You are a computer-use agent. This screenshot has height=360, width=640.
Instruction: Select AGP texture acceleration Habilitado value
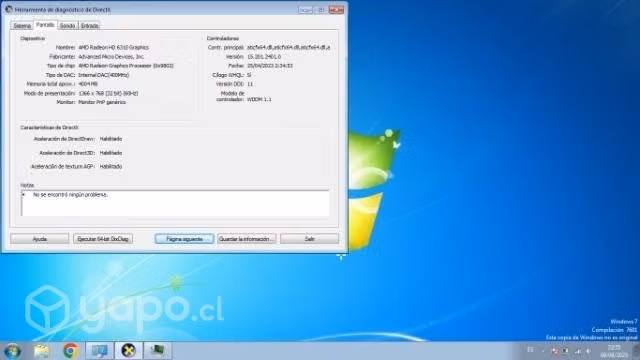coord(111,167)
